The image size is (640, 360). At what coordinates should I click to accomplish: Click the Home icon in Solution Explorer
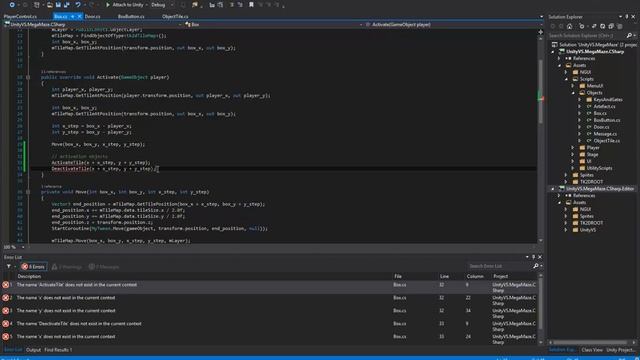(x=569, y=26)
